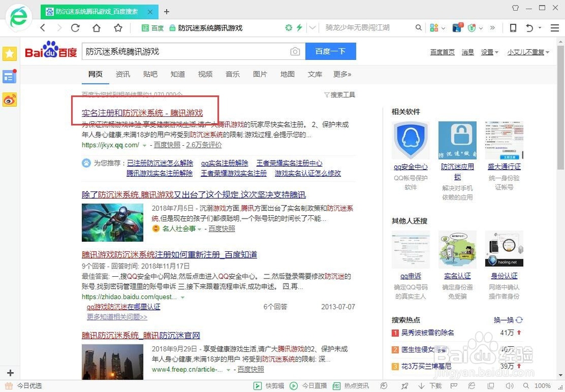
Task: Expand arrow next to 名人社会事 source
Action: point(199,229)
